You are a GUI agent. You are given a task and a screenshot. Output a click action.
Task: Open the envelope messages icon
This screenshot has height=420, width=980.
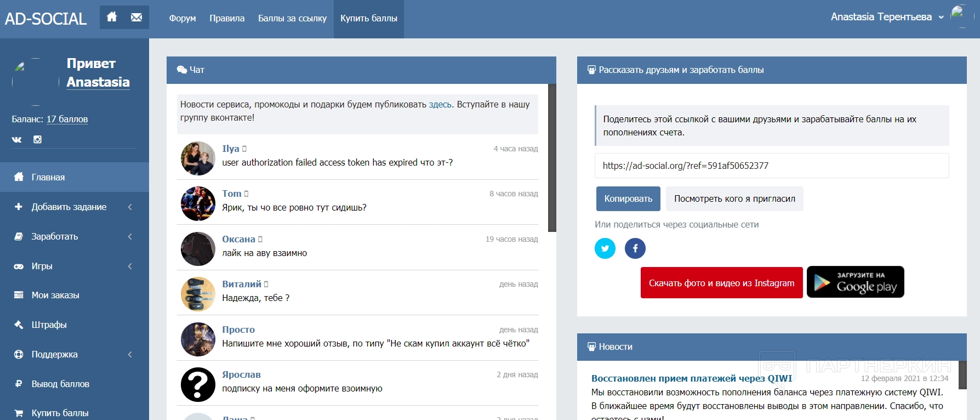pyautogui.click(x=136, y=17)
